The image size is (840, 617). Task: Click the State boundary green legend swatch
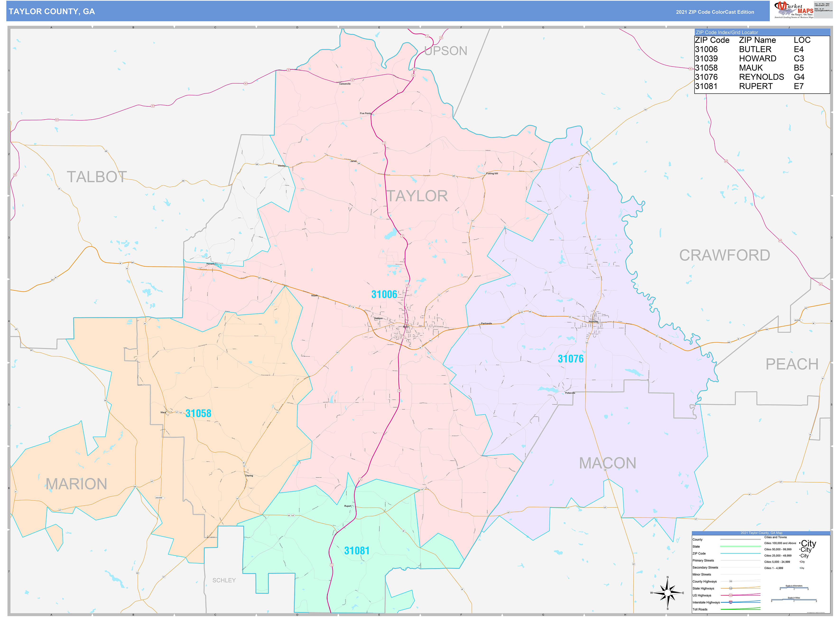point(740,547)
